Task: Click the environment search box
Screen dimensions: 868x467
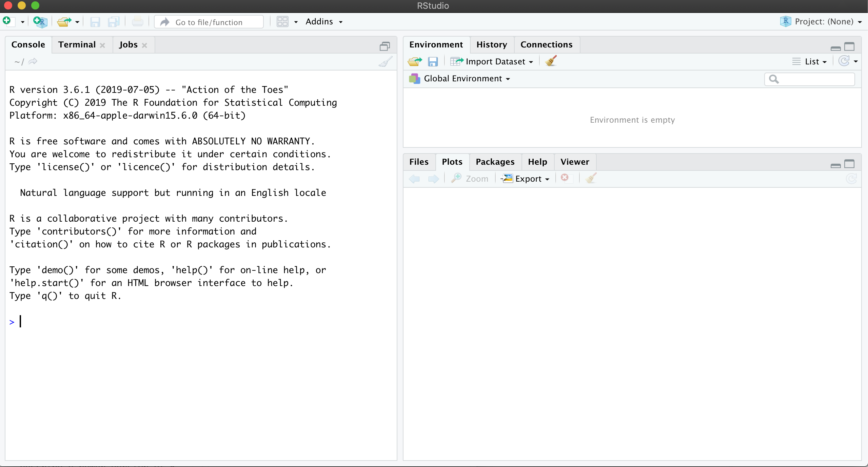Action: tap(809, 79)
